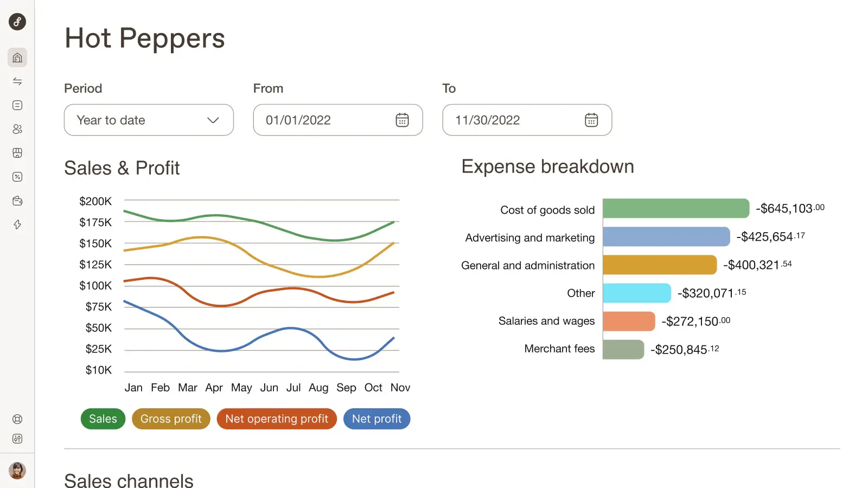Screen dimensions: 868x488
Task: Select the percent discounts icon
Action: pos(17,177)
